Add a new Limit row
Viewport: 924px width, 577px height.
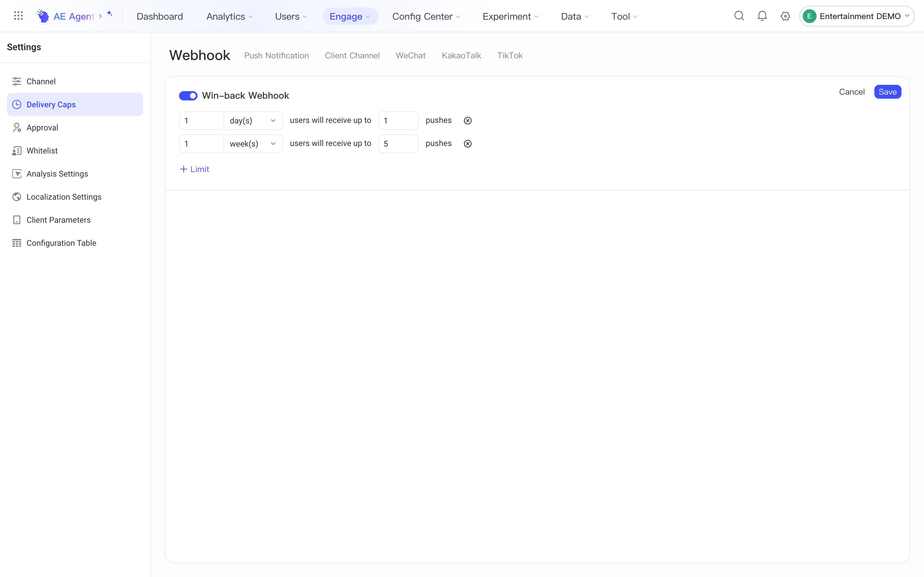194,169
